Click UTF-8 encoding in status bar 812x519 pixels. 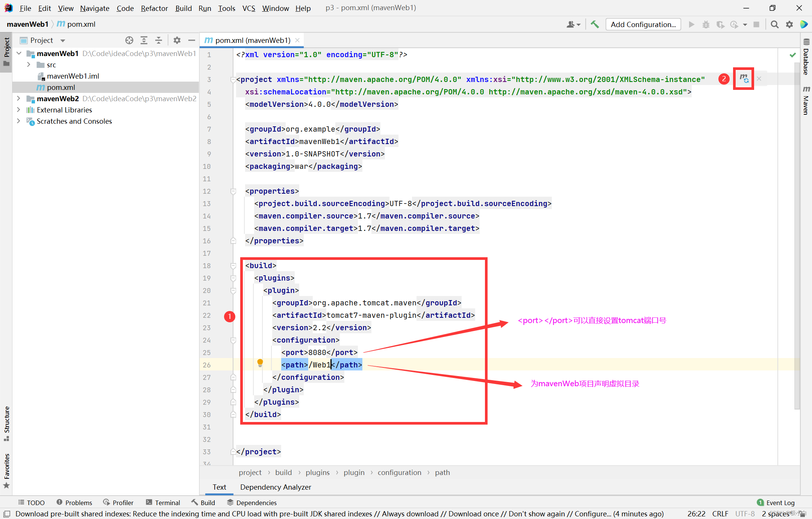click(x=745, y=514)
